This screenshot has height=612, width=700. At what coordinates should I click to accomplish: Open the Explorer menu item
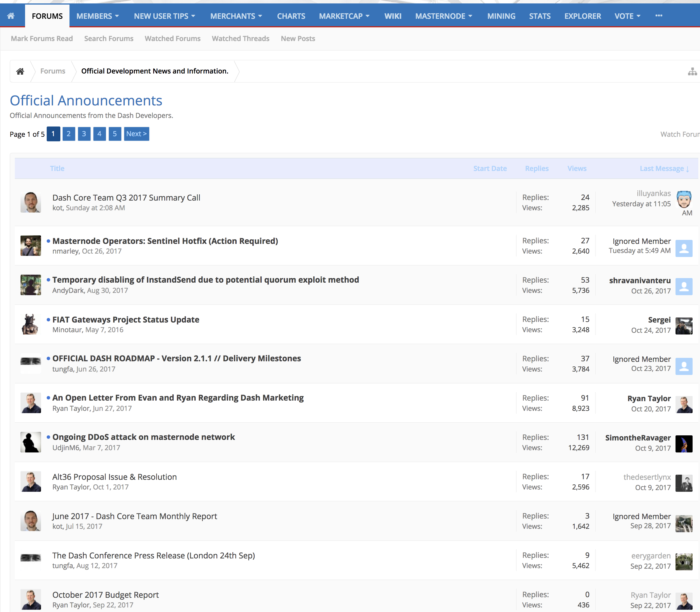pos(583,16)
